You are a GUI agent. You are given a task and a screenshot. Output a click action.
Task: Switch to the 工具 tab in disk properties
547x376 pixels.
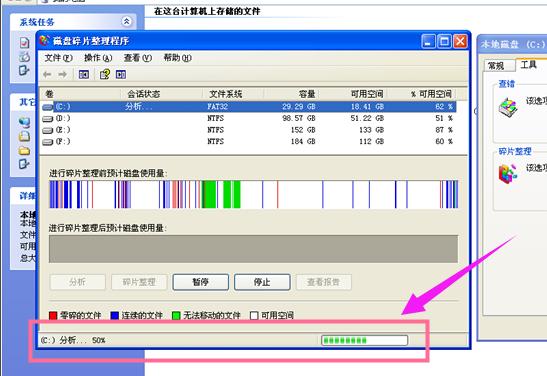[531, 65]
